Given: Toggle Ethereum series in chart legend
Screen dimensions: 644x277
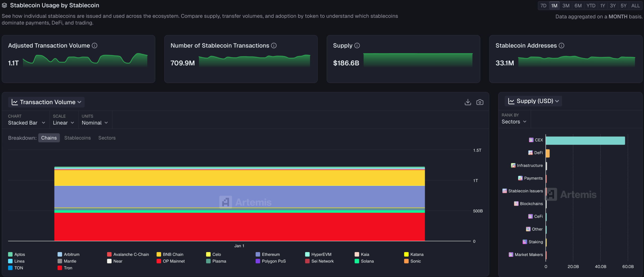Looking at the screenshot, I should tap(268, 254).
